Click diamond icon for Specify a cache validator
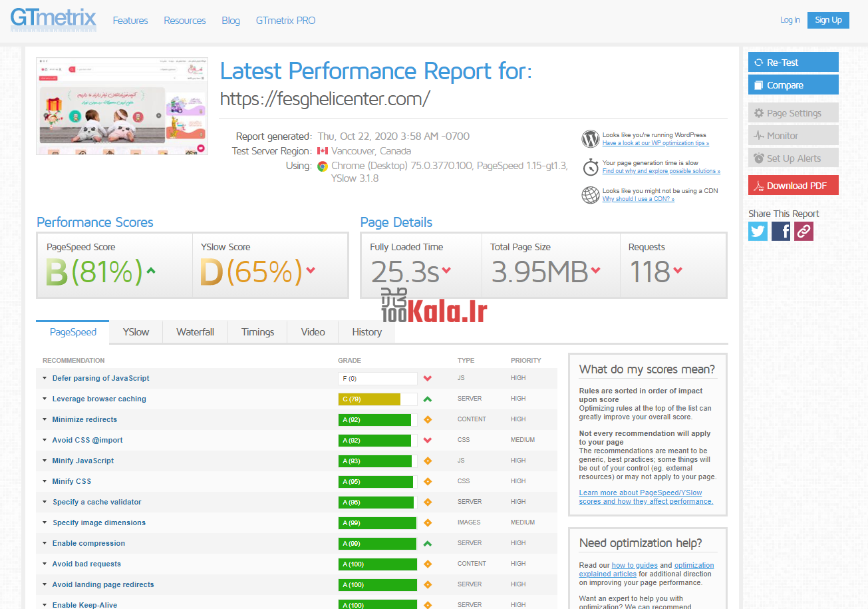The width and height of the screenshot is (868, 609). click(x=428, y=502)
